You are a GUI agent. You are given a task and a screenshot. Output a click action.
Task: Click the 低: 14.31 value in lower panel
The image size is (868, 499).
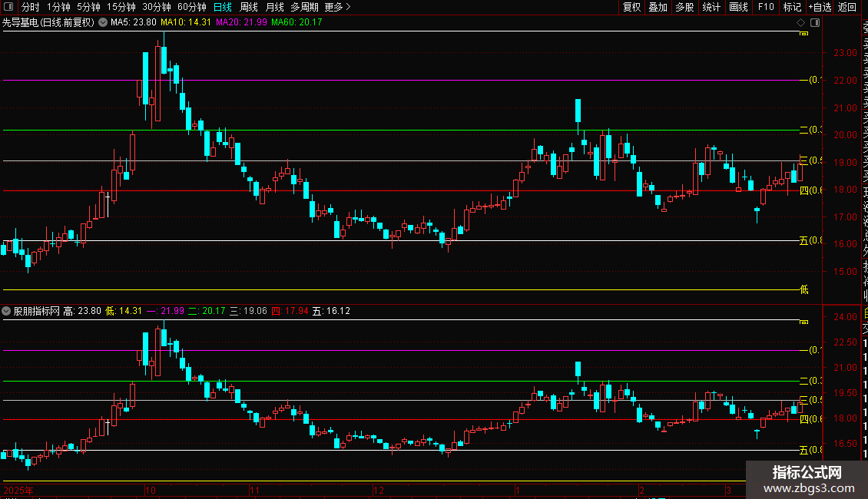coord(124,311)
